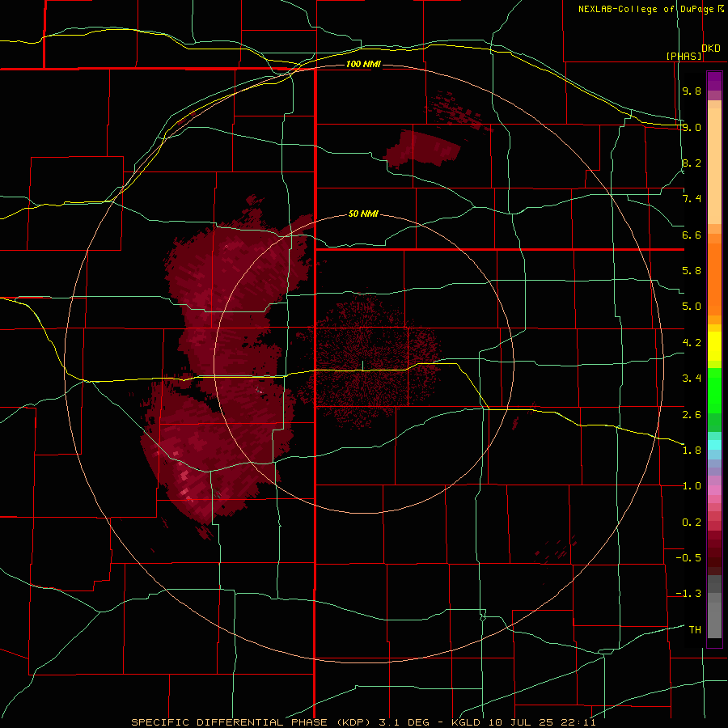This screenshot has height=728, width=728.
Task: Click the 7.4 legend value
Action: point(692,199)
